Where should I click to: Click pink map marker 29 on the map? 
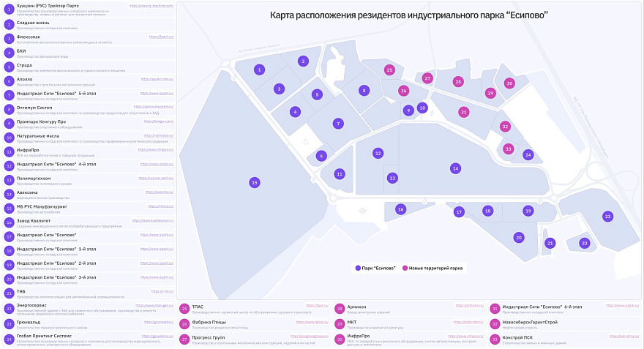[490, 93]
